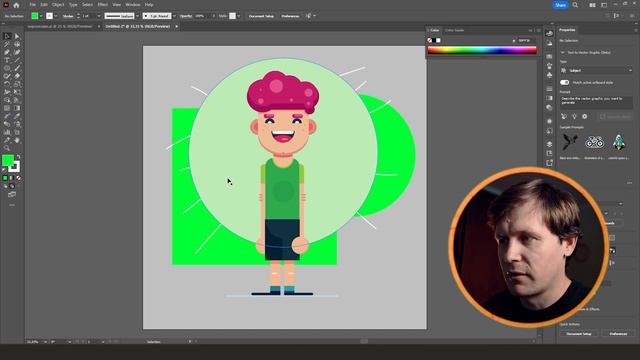
Task: Activate the Gradient fill mode button
Action: pos(12,178)
